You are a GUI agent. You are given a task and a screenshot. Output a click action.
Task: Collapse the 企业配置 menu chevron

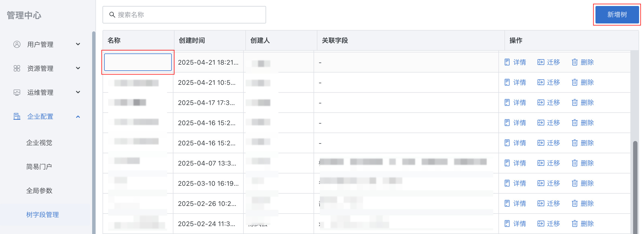pos(78,117)
